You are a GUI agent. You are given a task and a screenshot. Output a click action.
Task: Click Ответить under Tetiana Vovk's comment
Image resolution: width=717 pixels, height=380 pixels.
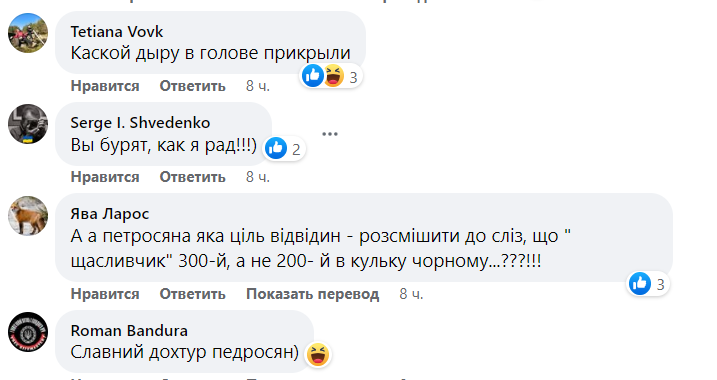pos(193,86)
